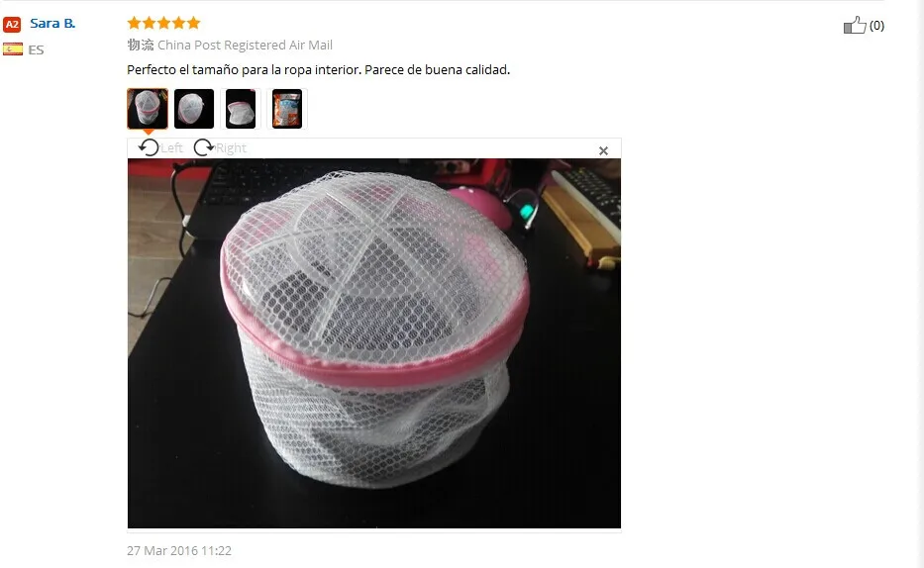
Task: Click the five-star rating
Action: (163, 23)
